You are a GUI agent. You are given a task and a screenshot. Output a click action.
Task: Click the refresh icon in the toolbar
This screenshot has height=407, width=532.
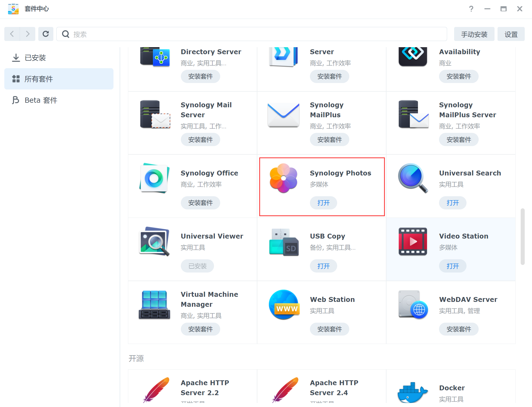(x=46, y=34)
